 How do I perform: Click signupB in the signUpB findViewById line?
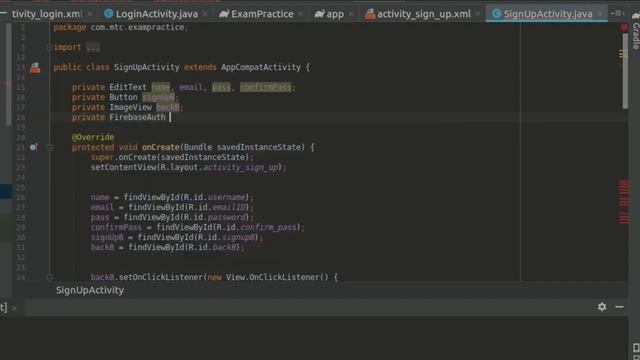(x=238, y=238)
